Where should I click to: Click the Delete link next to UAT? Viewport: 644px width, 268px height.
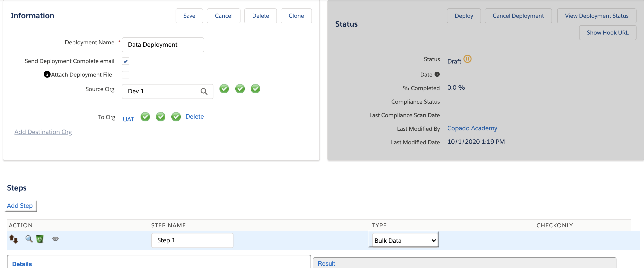195,116
